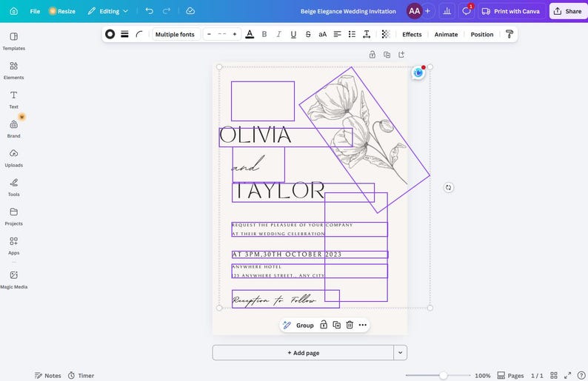Group the selected elements
This screenshot has height=381, width=588.
pos(304,326)
